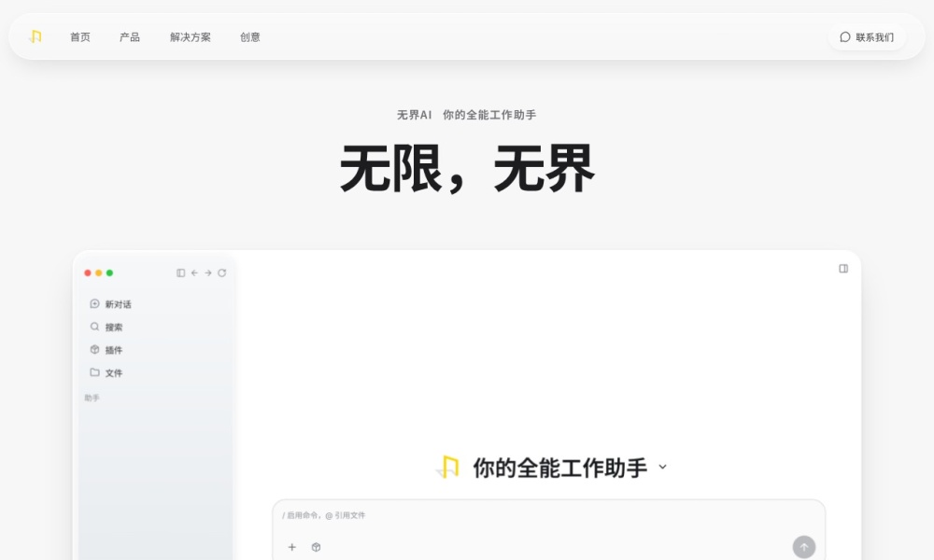Click the message input field
The width and height of the screenshot is (934, 560).
(x=548, y=515)
